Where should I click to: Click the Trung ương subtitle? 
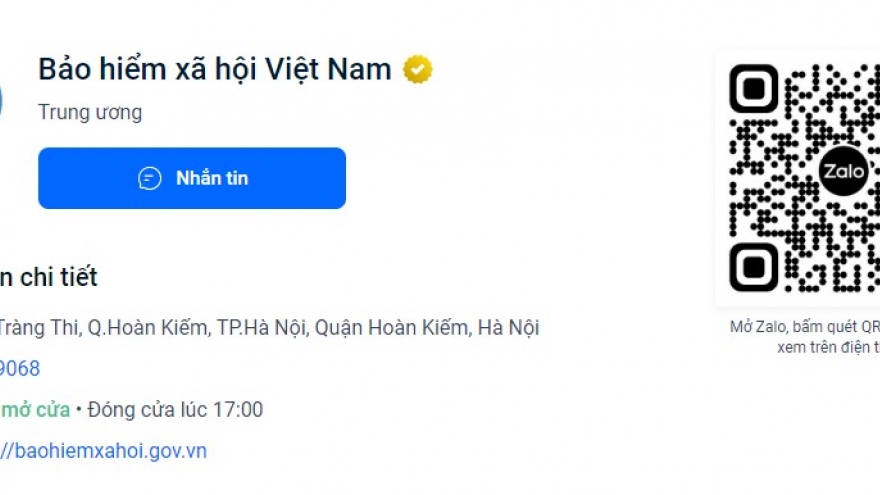90,112
